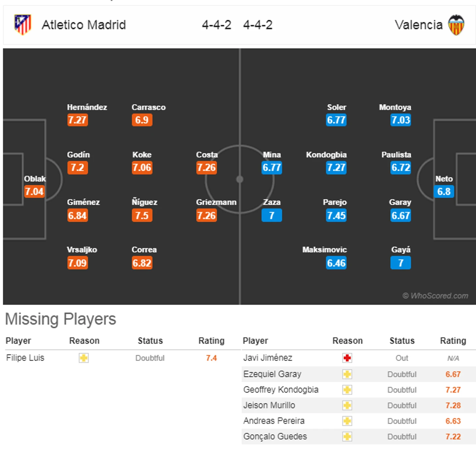Click Jeison Murillo doubtful injury icon
Image resolution: width=476 pixels, height=449 pixels.
tap(347, 405)
